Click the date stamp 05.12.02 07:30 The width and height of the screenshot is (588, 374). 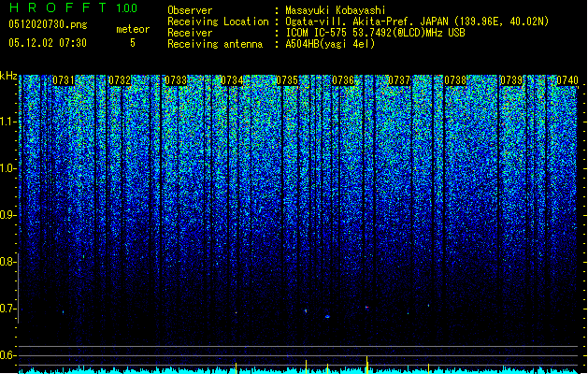click(48, 43)
